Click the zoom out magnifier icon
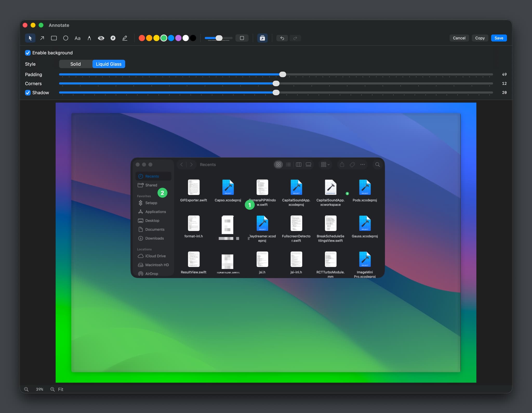Image resolution: width=532 pixels, height=413 pixels. 26,389
